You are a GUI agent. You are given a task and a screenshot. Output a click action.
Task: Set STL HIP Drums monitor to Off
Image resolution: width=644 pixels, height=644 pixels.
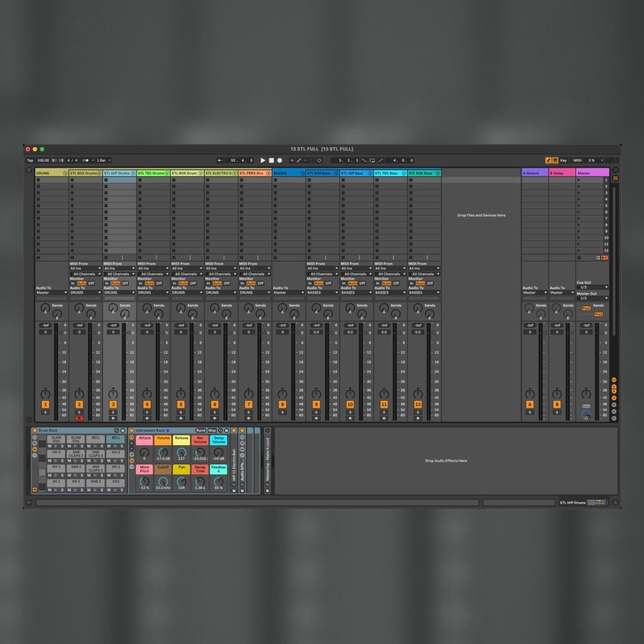coord(125,283)
